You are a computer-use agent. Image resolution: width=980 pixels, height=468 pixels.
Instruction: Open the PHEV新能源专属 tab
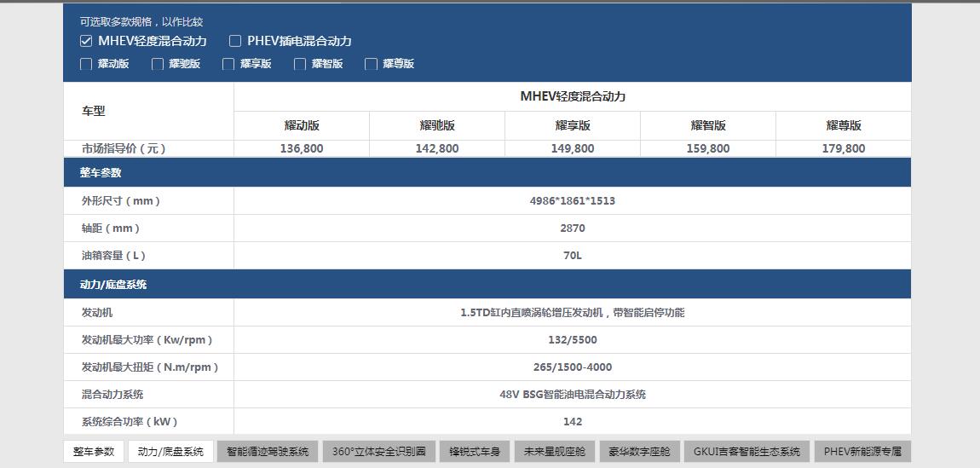pos(862,451)
